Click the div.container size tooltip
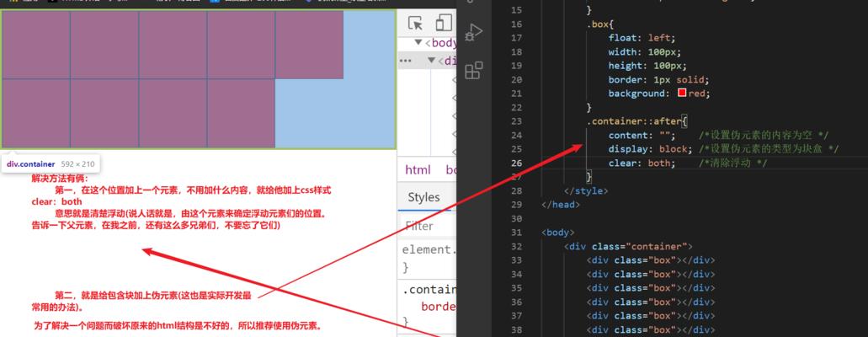This screenshot has height=337, width=868. coord(51,163)
